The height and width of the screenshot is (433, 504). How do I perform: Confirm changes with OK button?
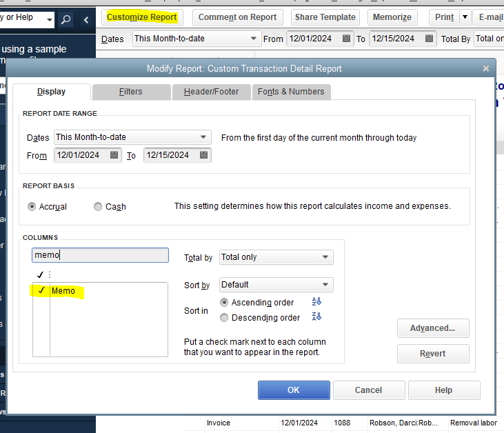pos(294,390)
